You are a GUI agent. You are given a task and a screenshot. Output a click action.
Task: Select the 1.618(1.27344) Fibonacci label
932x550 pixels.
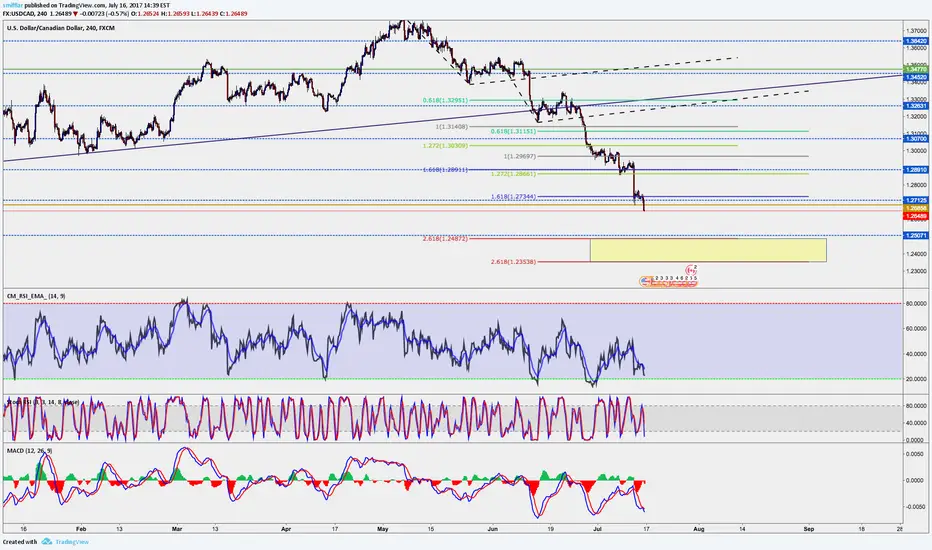513,197
